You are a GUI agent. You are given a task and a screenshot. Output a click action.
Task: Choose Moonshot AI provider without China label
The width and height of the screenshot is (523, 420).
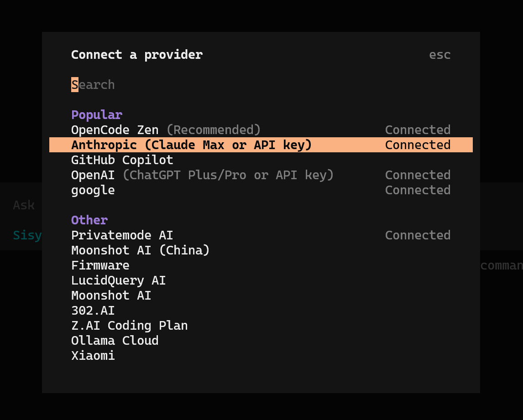(261, 295)
